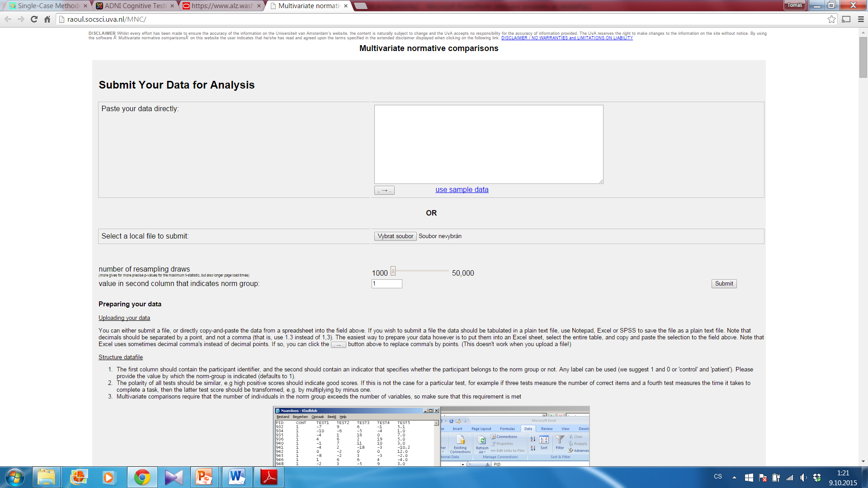
Task: Open the orange flower app on taskbar
Action: point(79,477)
